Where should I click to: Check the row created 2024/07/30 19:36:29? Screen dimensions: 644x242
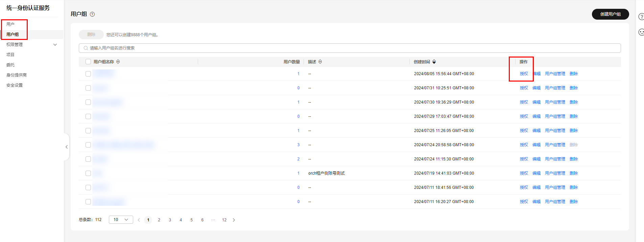point(88,102)
